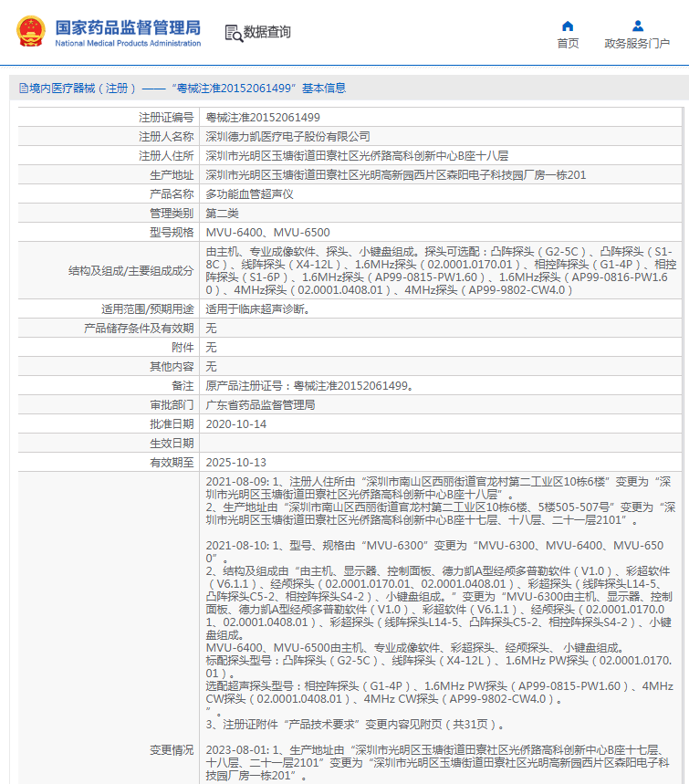This screenshot has width=689, height=784.
Task: Click the 产品储存条件及有效期 label
Action: tap(139, 329)
